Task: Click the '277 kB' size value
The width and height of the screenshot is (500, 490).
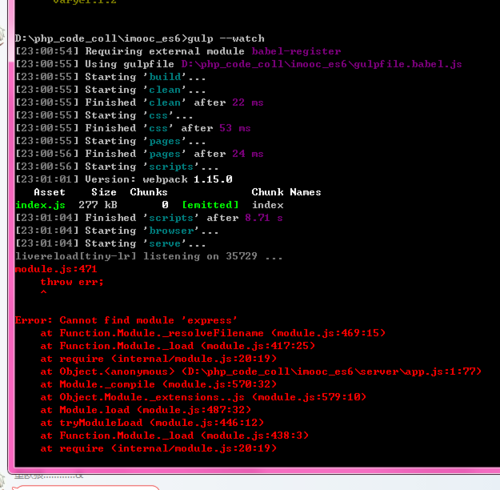Action: click(98, 205)
